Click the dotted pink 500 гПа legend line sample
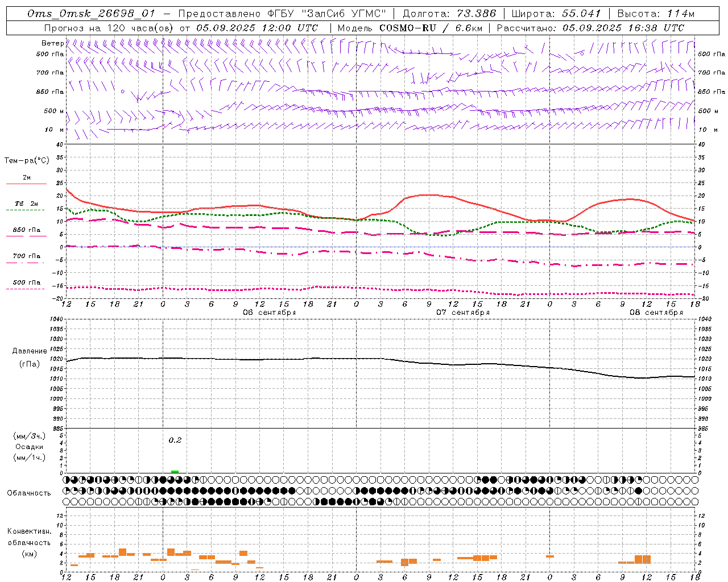Screen dimensions: 728x582 (x=25, y=289)
